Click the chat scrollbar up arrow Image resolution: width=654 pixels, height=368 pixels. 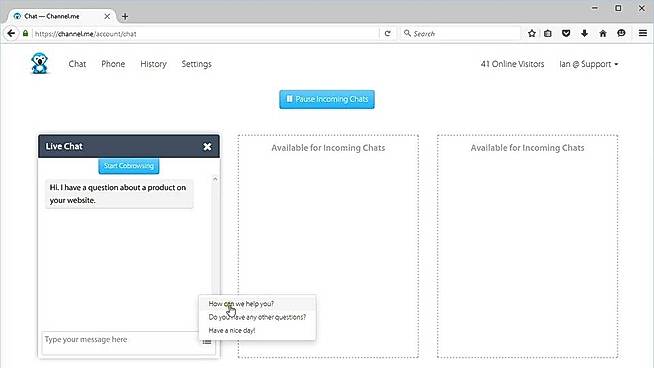coord(215,179)
